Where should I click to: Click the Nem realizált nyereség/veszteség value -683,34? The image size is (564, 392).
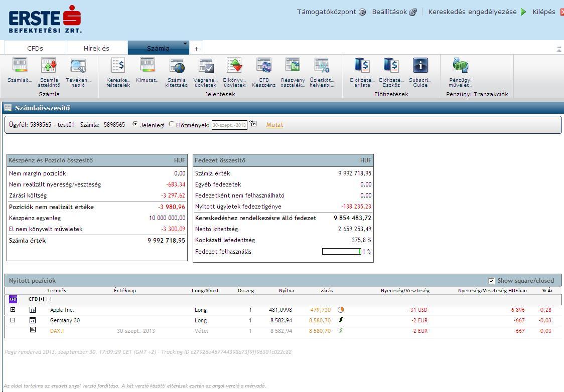(176, 184)
